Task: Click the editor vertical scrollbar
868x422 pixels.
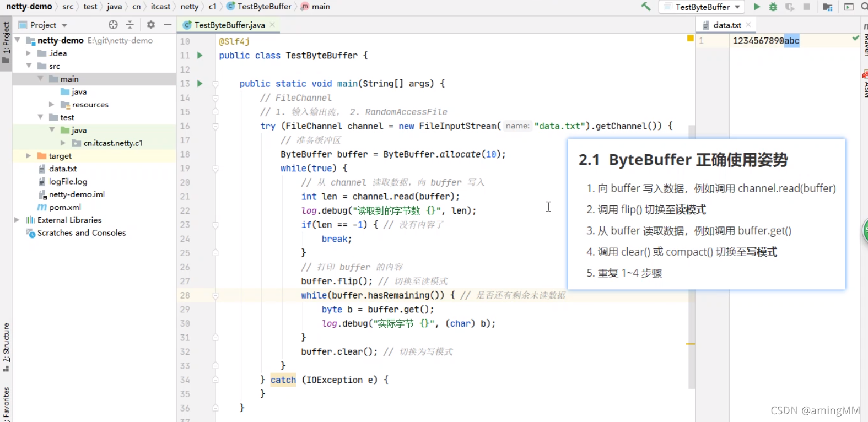Action: pyautogui.click(x=692, y=257)
